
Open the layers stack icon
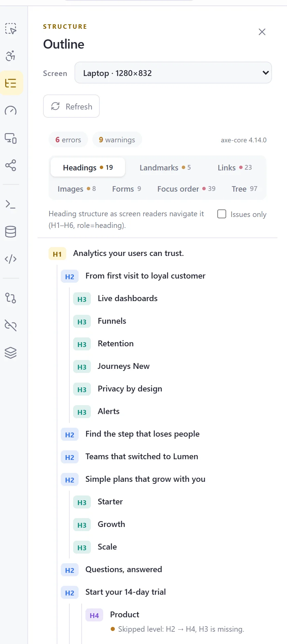(11, 353)
